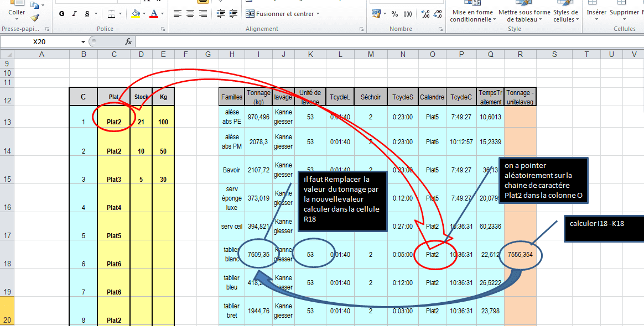
Task: Expand the Name Box dropdown arrow
Action: [x=84, y=41]
